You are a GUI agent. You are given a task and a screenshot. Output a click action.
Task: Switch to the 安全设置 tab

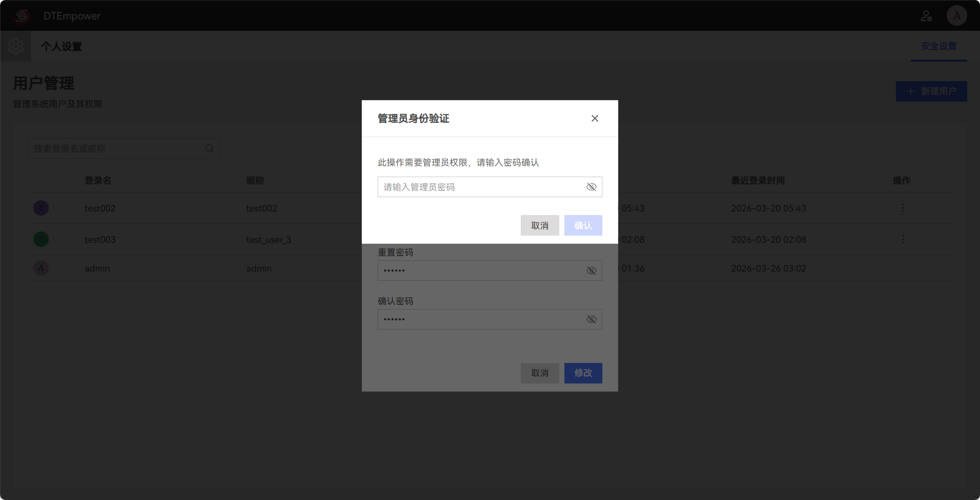[938, 46]
